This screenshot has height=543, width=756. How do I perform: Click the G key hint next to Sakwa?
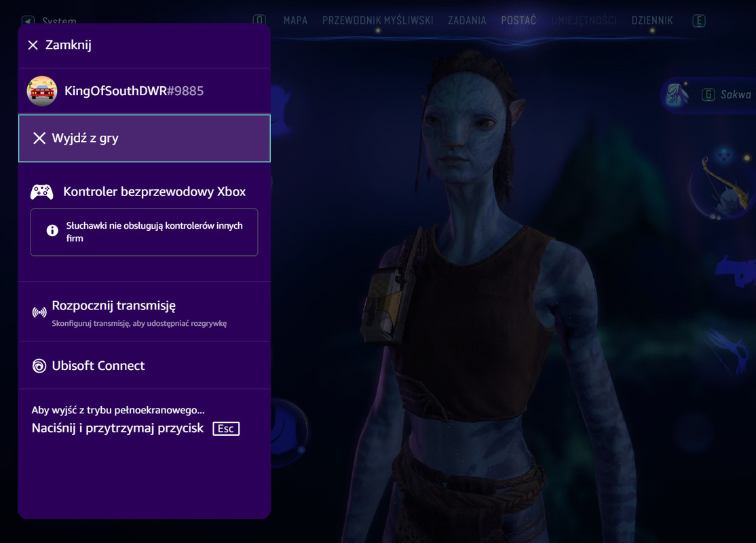[708, 95]
